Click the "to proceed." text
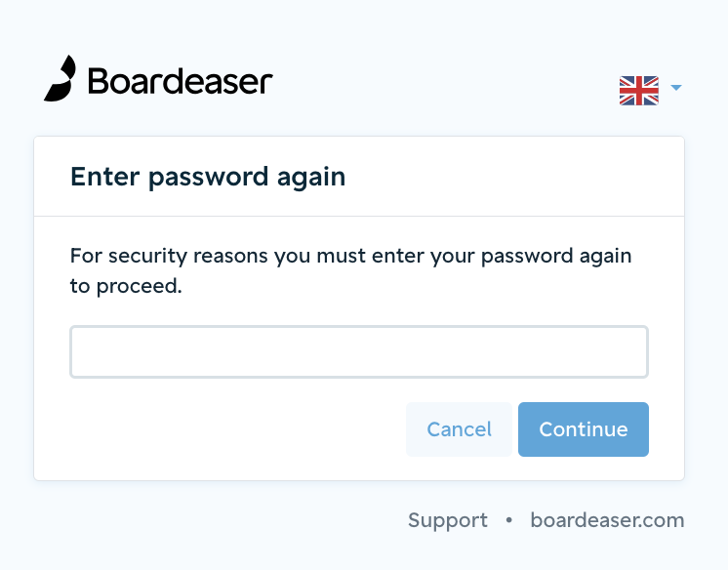The height and width of the screenshot is (570, 728). pyautogui.click(x=126, y=286)
